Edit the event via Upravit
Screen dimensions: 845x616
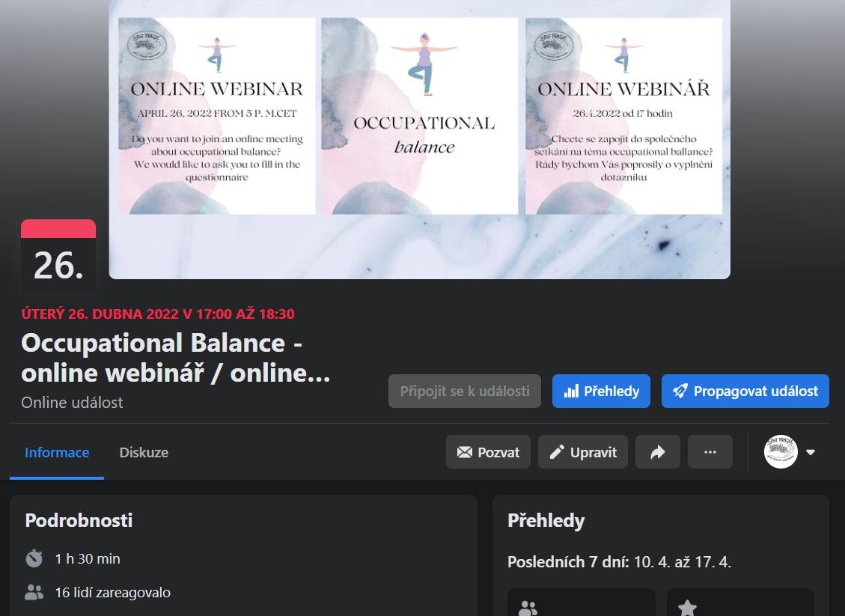tap(582, 451)
